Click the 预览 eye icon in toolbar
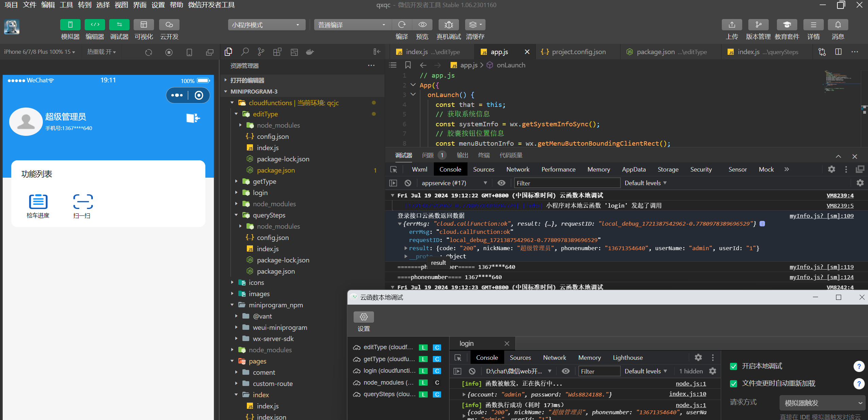868x420 pixels. (422, 25)
